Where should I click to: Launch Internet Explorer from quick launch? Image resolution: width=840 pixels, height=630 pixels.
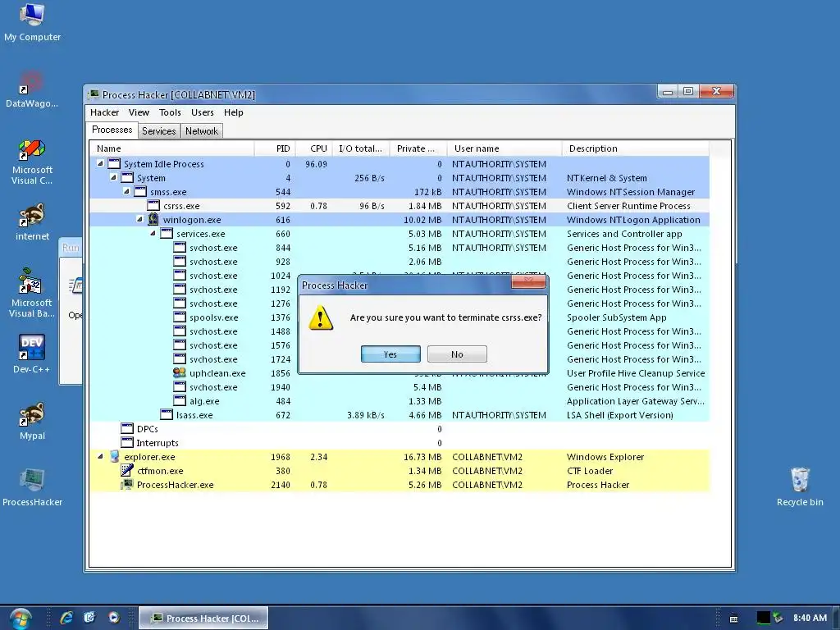pos(66,618)
